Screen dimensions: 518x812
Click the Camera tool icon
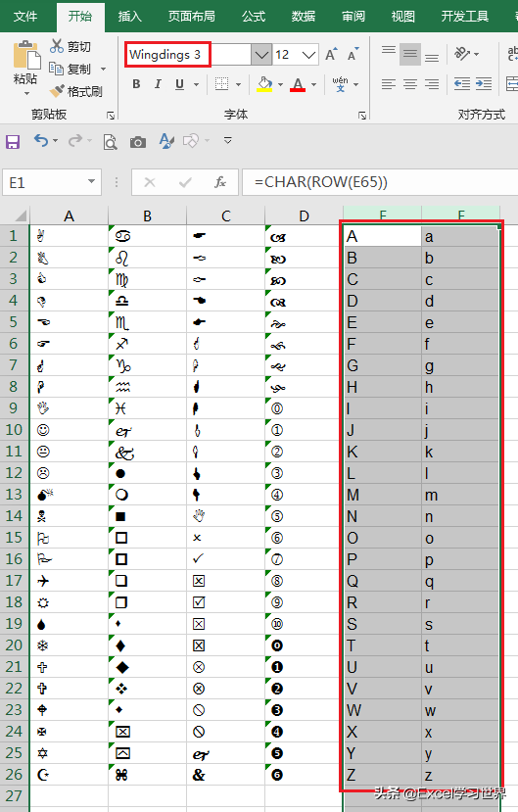pyautogui.click(x=138, y=142)
